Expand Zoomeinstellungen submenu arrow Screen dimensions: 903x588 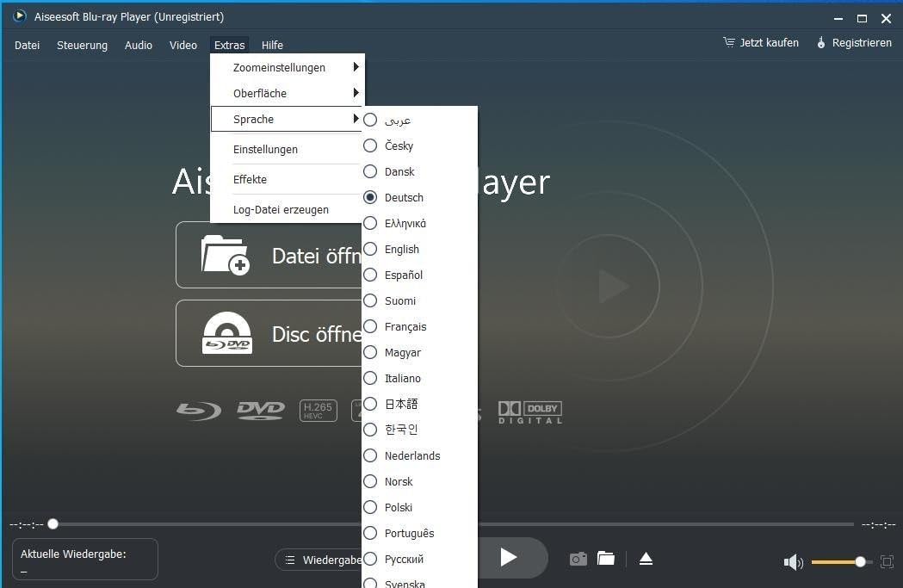coord(356,67)
